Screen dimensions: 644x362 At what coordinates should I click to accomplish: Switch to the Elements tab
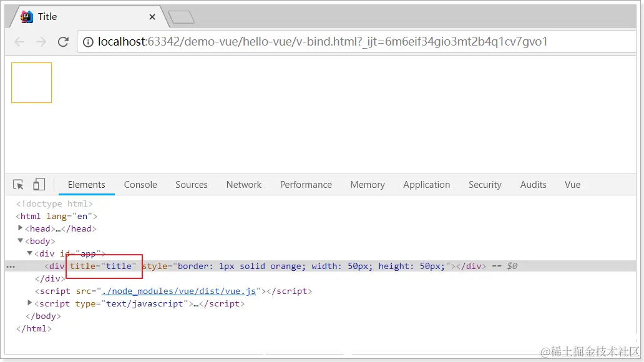(86, 185)
